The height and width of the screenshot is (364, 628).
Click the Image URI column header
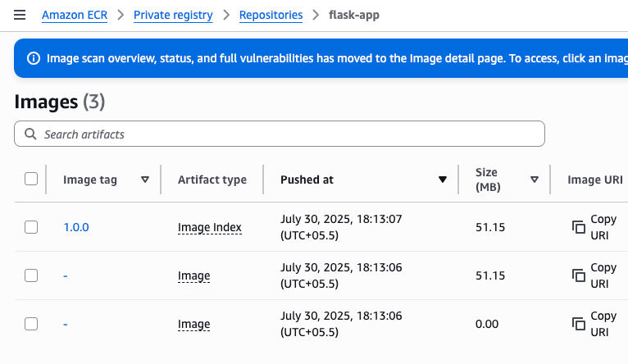coord(594,180)
